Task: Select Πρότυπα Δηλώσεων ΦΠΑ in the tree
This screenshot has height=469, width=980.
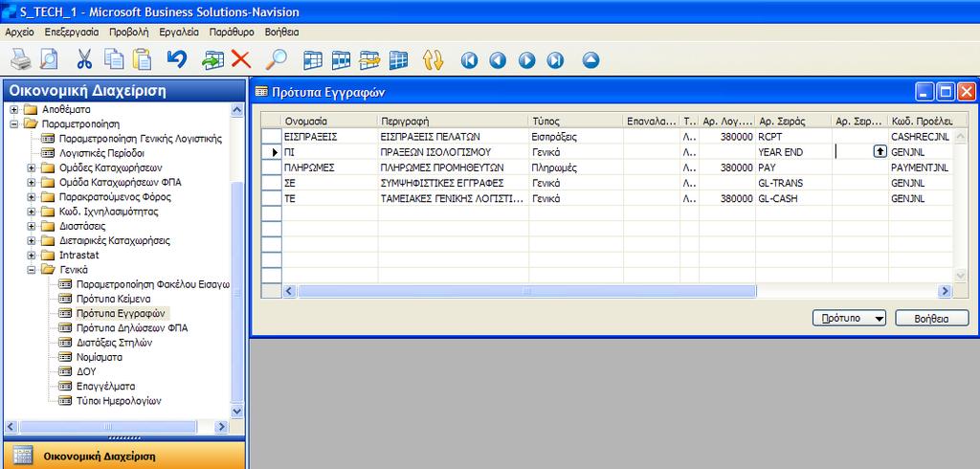Action: point(132,328)
